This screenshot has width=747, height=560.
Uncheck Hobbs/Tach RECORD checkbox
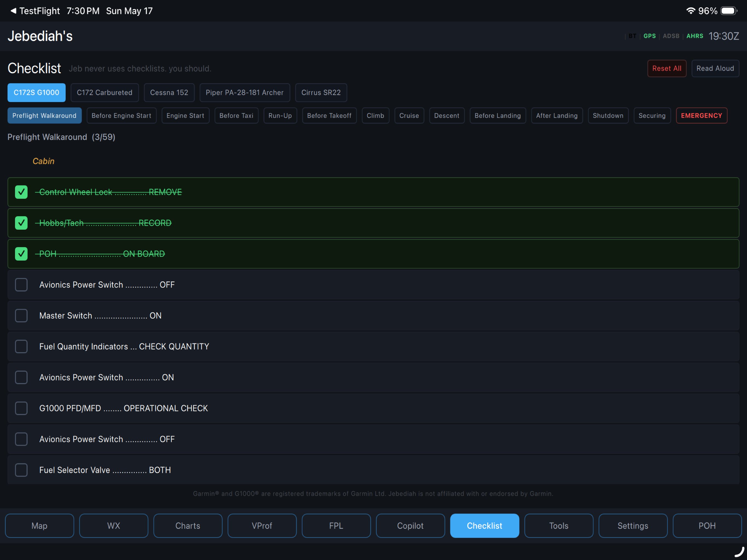coord(21,223)
